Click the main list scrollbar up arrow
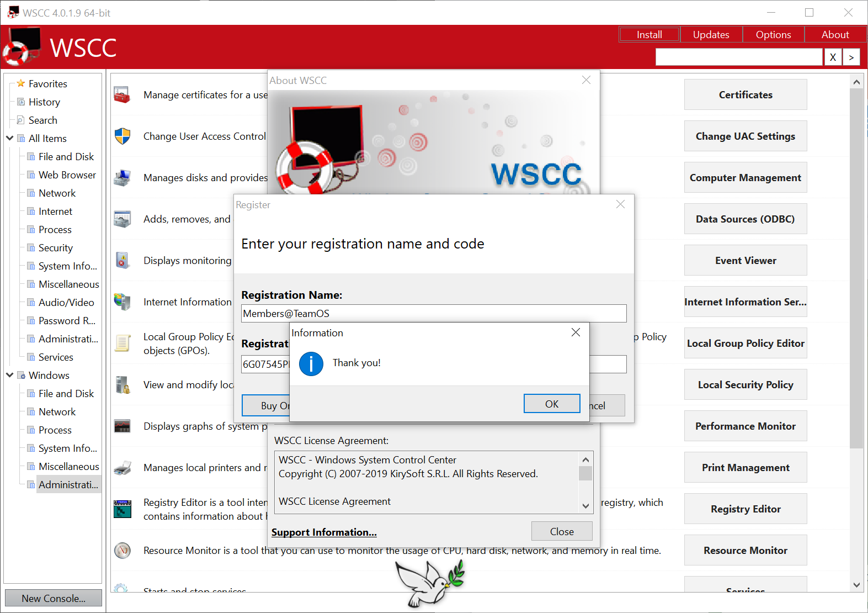Image resolution: width=868 pixels, height=613 pixels. coord(856,82)
